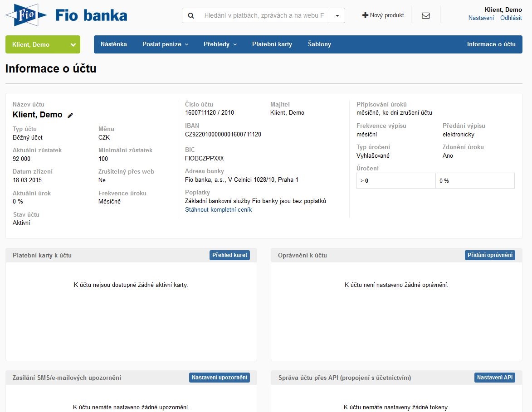
Task: Expand the Poslat peníze menu
Action: coord(165,44)
